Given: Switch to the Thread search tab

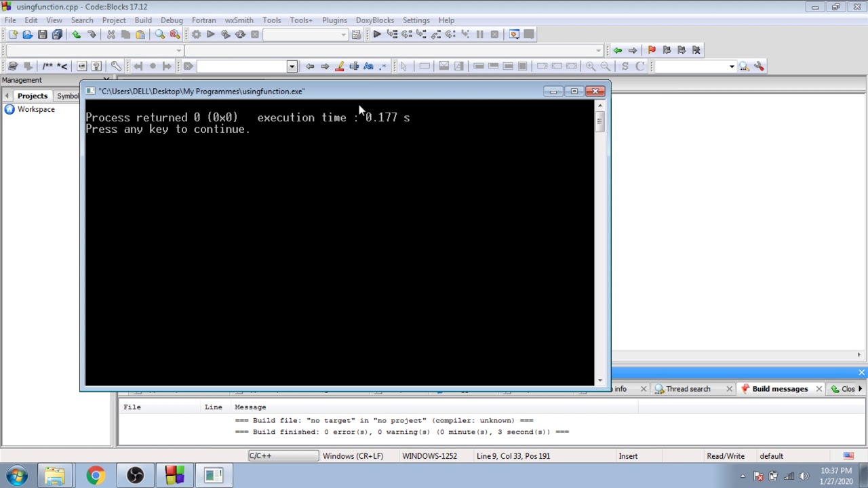Looking at the screenshot, I should click(688, 389).
